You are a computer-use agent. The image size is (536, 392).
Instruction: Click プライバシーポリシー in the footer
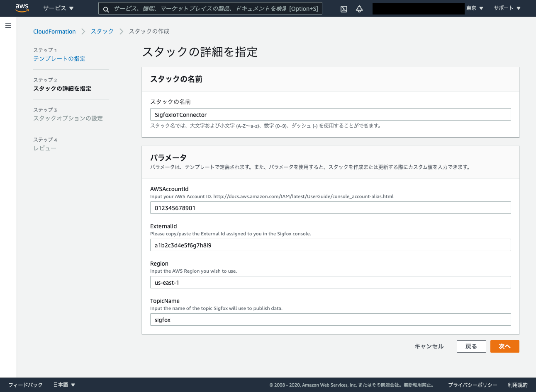point(472,385)
